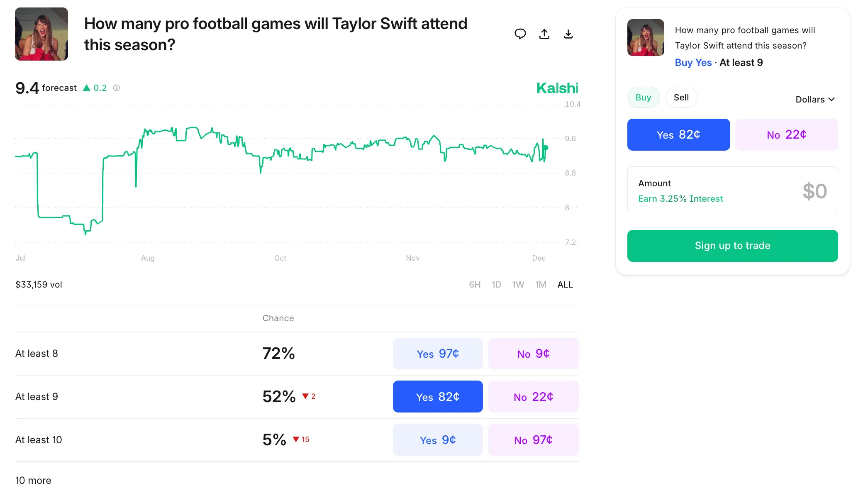Click the download chart icon
This screenshot has width=868, height=498.
pos(568,34)
